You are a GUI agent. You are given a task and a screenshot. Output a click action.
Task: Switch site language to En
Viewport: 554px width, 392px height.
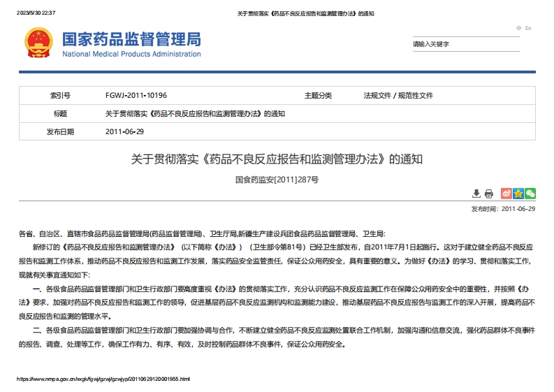pyautogui.click(x=528, y=29)
